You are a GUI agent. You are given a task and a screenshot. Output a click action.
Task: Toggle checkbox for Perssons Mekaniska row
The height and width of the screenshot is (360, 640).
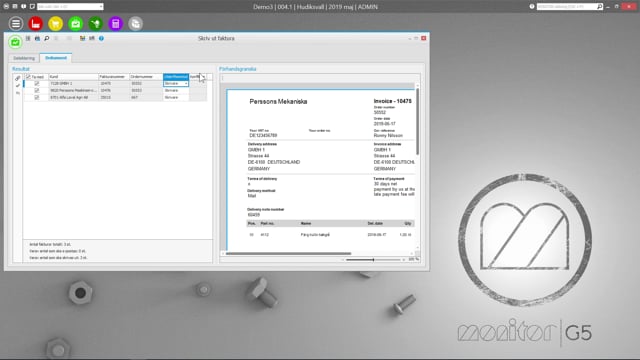[37, 90]
